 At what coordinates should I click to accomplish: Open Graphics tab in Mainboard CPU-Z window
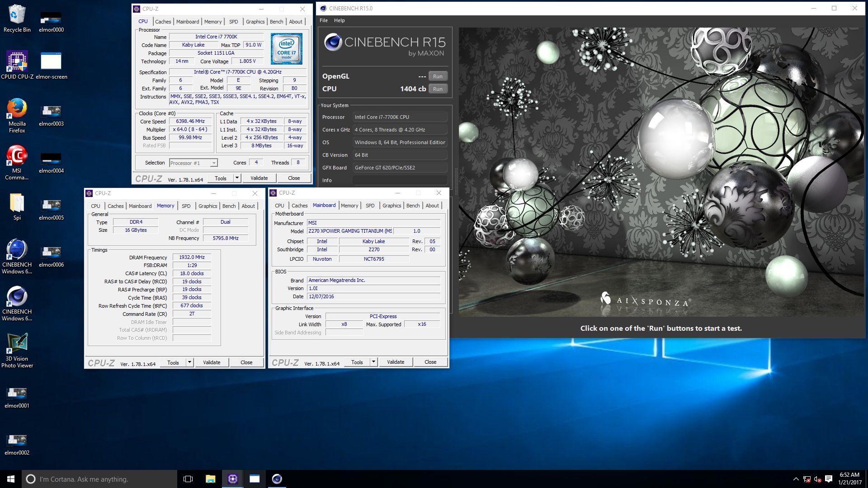(392, 206)
